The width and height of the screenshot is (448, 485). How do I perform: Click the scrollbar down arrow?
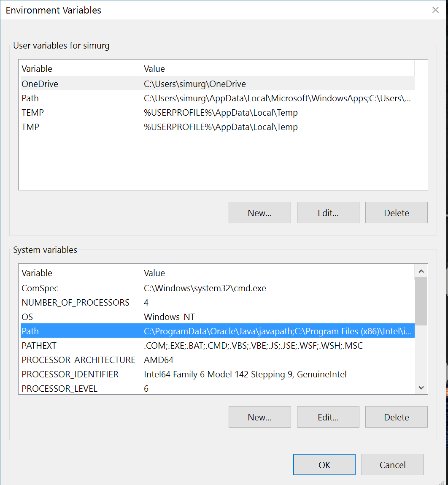[x=421, y=387]
